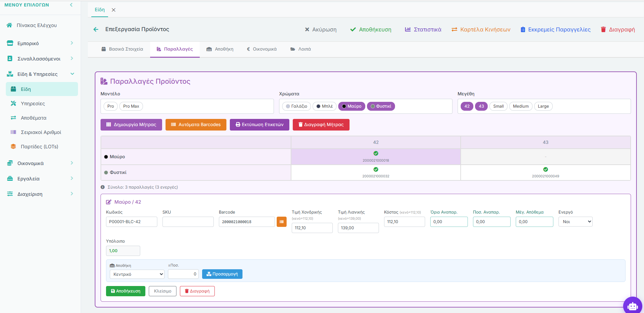Open Καρτέλα Κινήσεων from toolbar
The width and height of the screenshot is (644, 313).
[x=481, y=29]
